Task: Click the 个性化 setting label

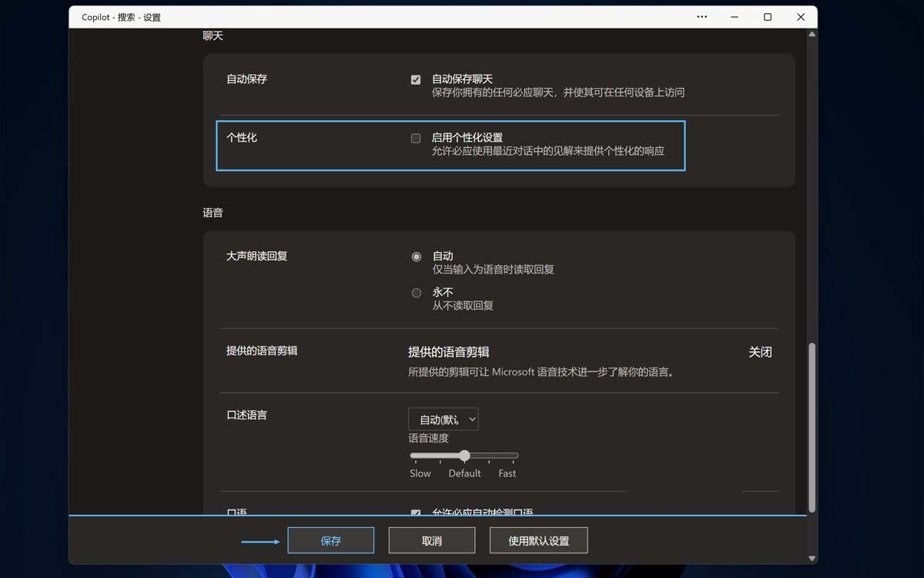Action: (x=242, y=137)
